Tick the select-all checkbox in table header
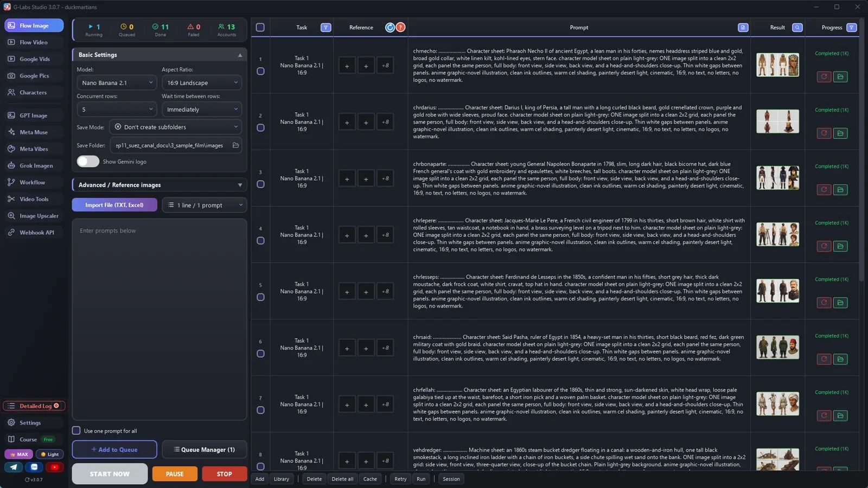The width and height of the screenshot is (868, 488). coord(260,27)
